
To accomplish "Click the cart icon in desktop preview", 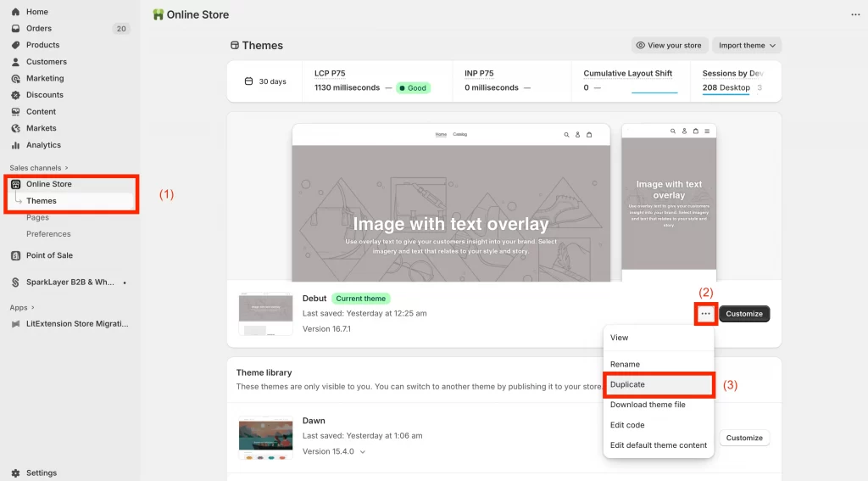I will (589, 135).
